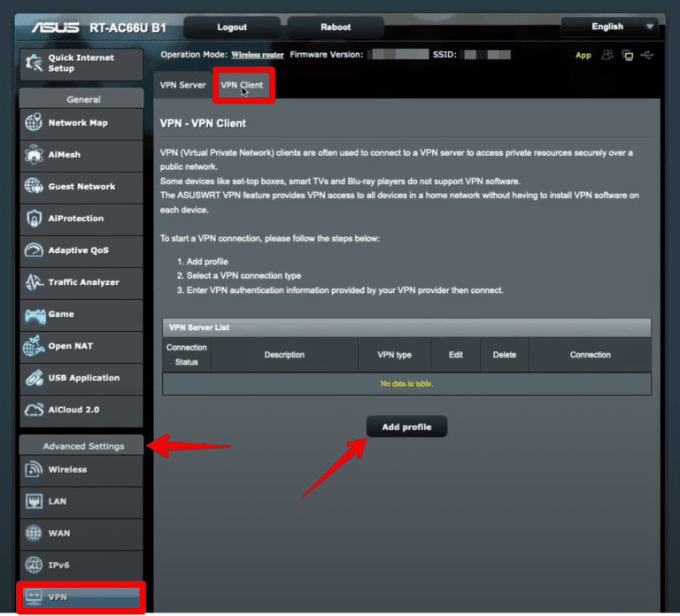Select the Game controller icon
The image size is (680, 616).
tap(35, 314)
